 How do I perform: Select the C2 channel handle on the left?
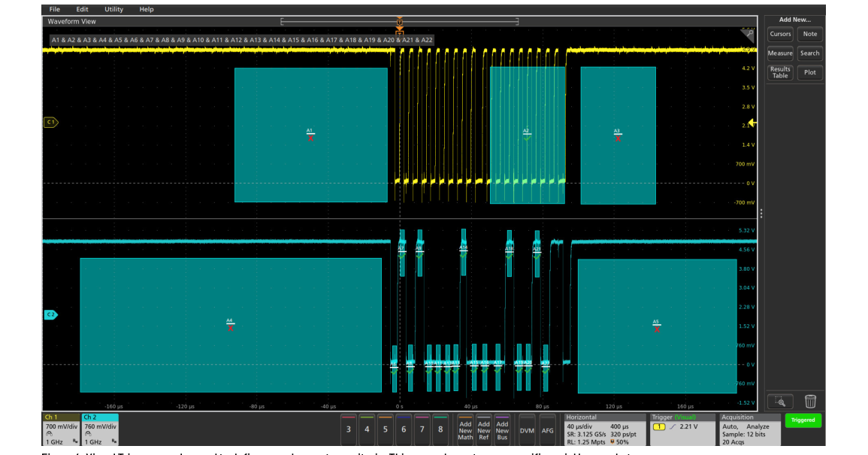click(51, 314)
